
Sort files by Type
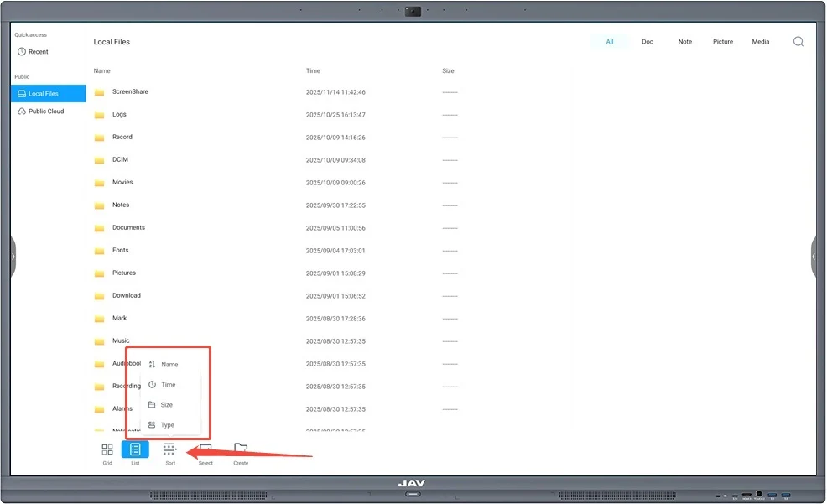tap(166, 424)
